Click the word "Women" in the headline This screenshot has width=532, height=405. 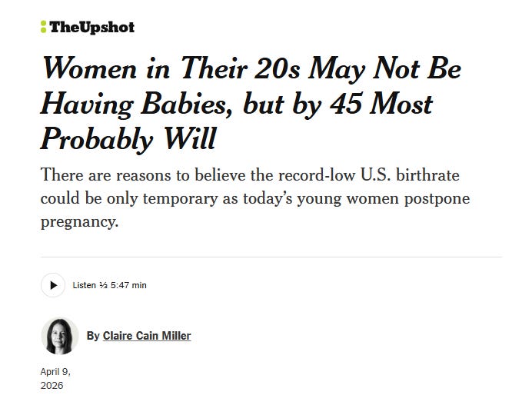89,69
